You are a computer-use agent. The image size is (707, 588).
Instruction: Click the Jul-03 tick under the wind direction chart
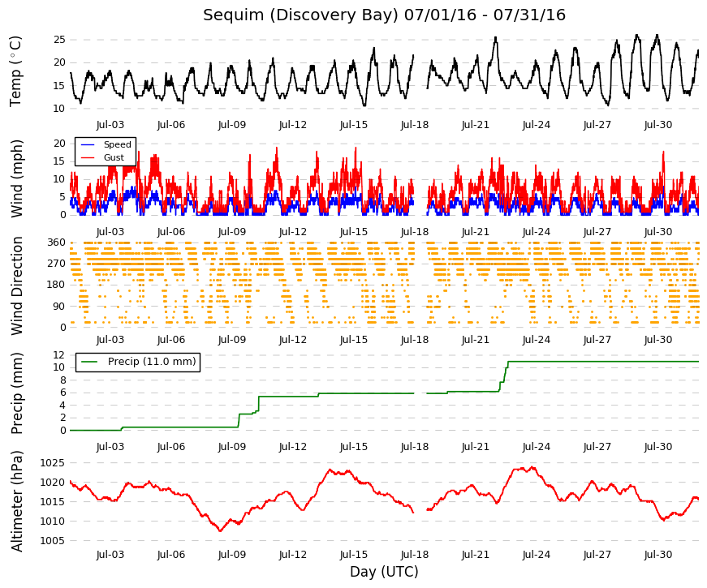[110, 340]
